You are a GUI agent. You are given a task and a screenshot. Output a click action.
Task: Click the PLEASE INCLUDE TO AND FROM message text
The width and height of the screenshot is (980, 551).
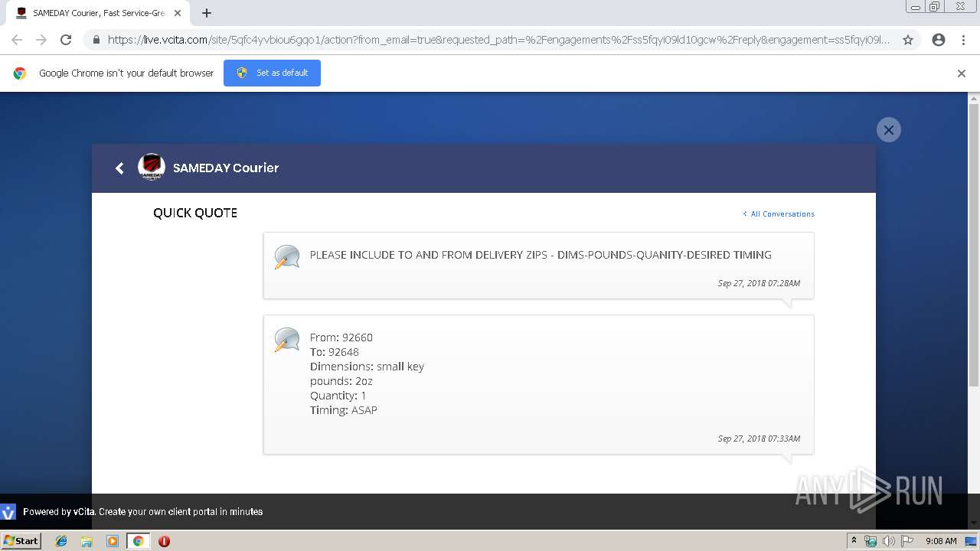[541, 255]
